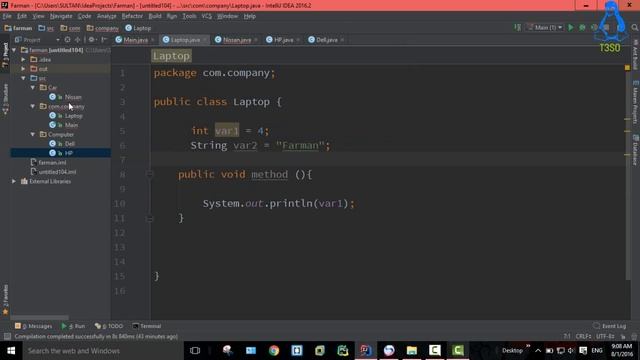Open the Edit menu
The image size is (640, 360).
tap(22, 16)
